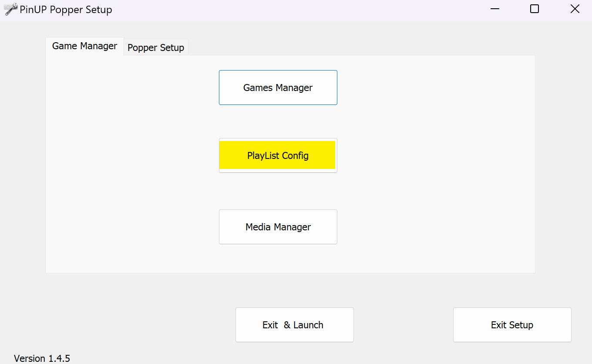This screenshot has width=592, height=364.
Task: Leave setup without launching Popper
Action: pos(512,325)
